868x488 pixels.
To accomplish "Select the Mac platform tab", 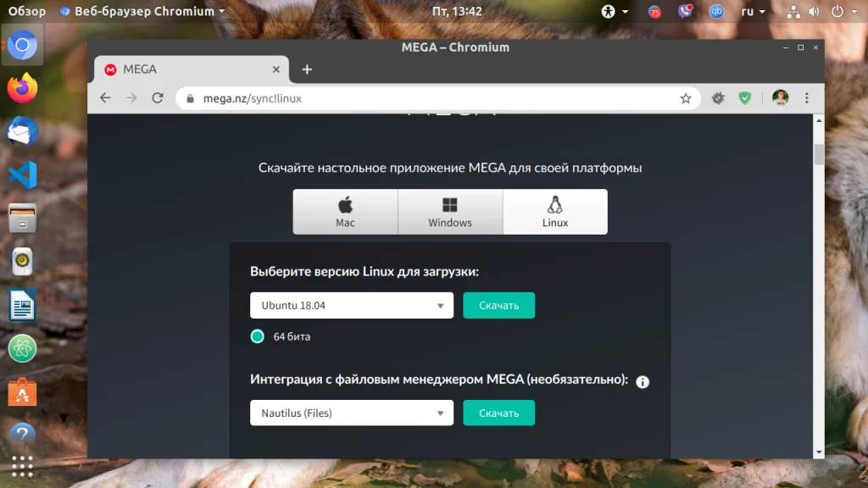I will (345, 212).
